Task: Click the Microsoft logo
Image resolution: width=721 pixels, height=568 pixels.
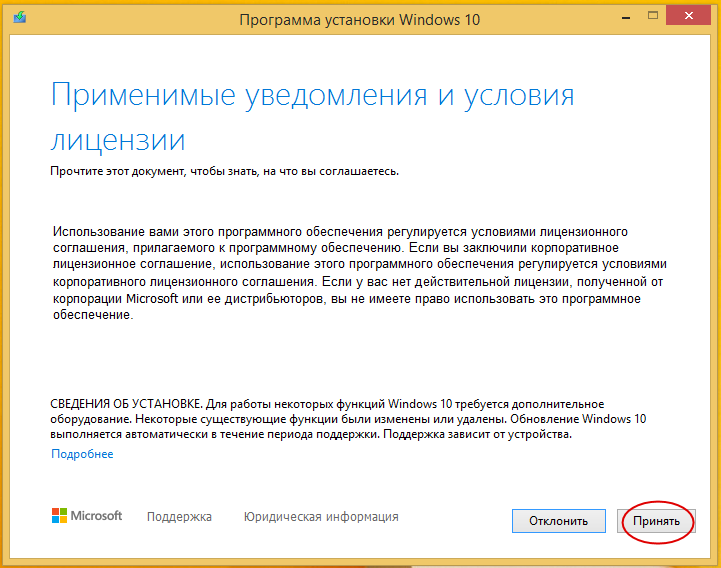Action: (x=87, y=516)
